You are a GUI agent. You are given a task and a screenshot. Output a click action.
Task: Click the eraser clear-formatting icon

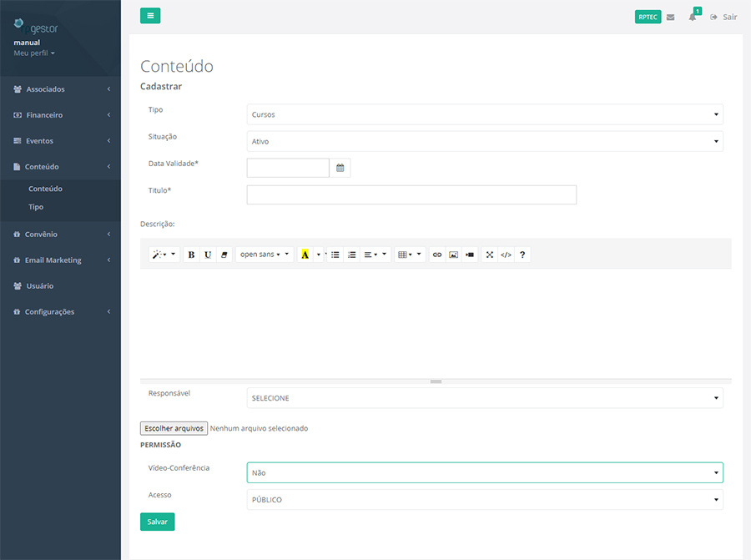[x=224, y=255]
